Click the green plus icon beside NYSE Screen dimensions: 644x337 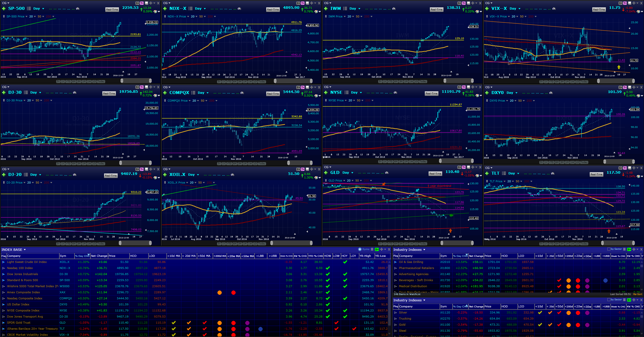pos(326,93)
